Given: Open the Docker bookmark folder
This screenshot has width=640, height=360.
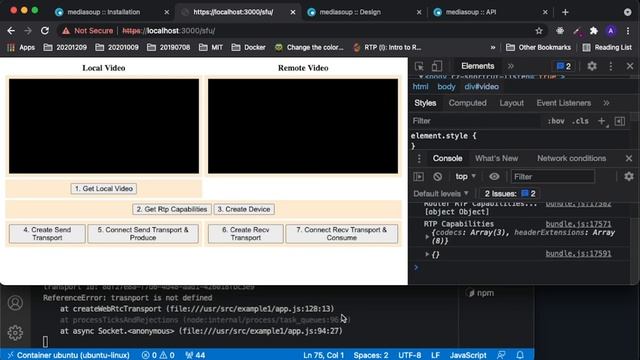Looking at the screenshot, I should point(249,47).
